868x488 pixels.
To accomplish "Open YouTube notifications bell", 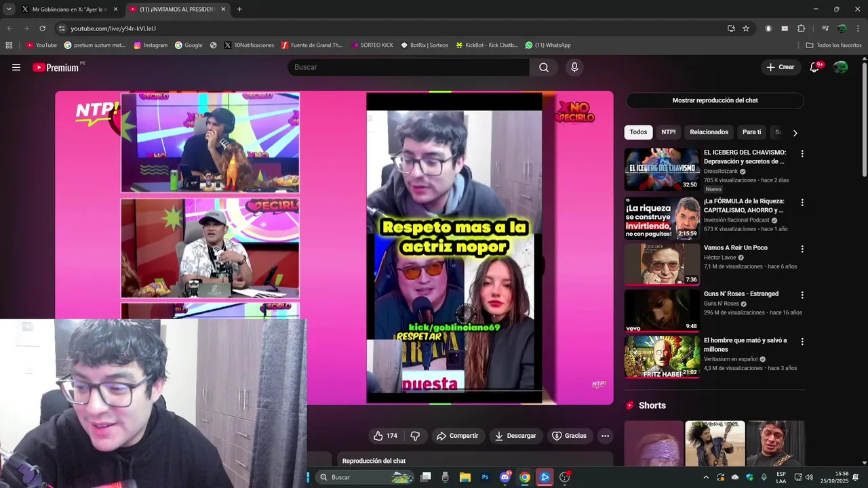I will point(815,67).
